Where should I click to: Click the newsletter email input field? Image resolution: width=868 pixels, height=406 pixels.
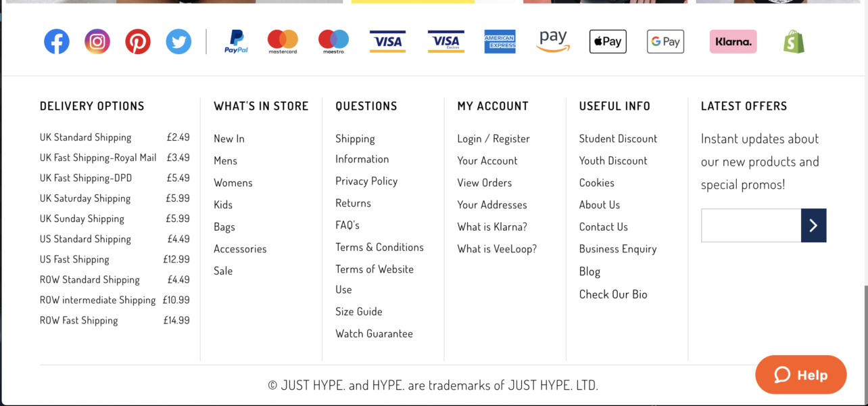pyautogui.click(x=751, y=225)
